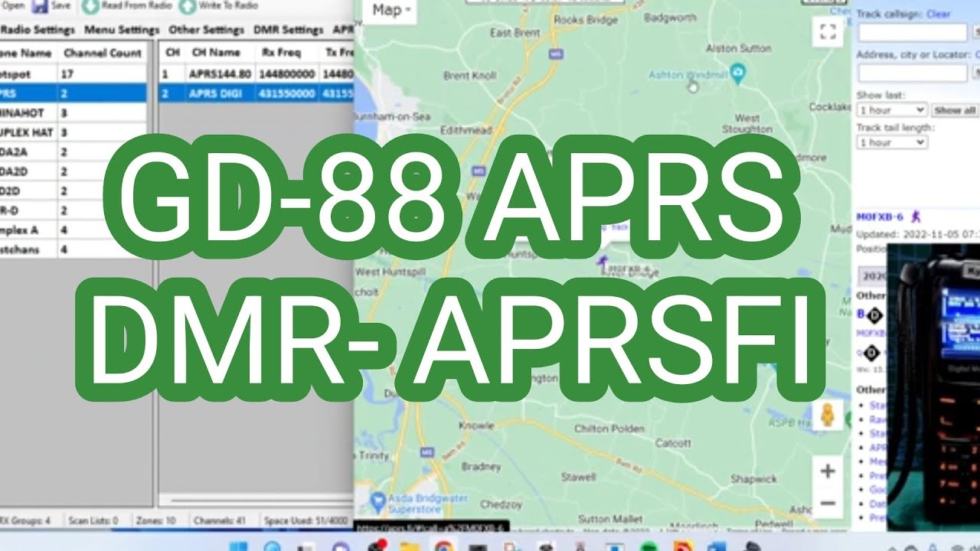Click the Chilton Polden map label

coord(609,429)
